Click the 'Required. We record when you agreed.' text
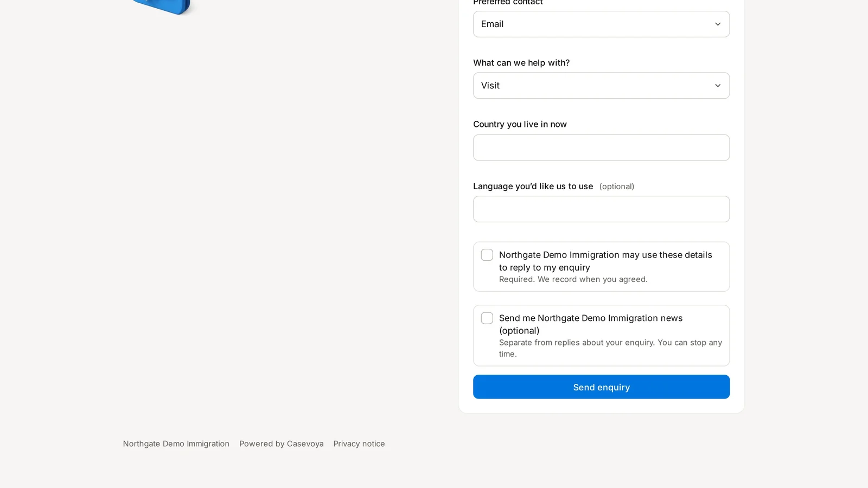Image resolution: width=868 pixels, height=488 pixels. [573, 279]
